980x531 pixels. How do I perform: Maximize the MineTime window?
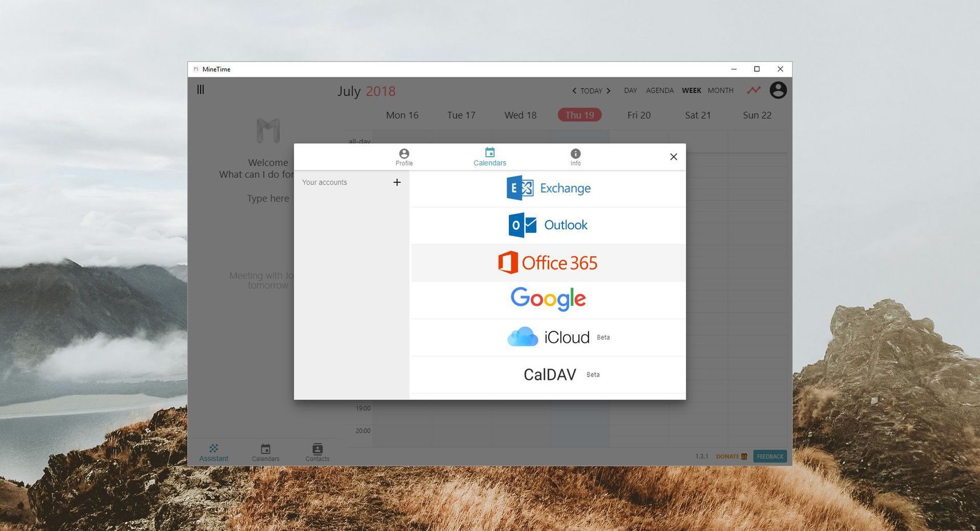tap(757, 69)
